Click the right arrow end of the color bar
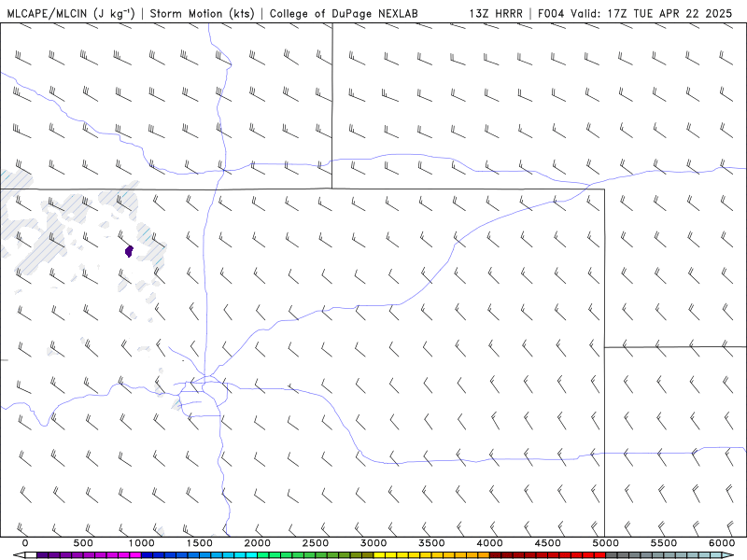Viewport: 747px width, 560px height. [728, 554]
